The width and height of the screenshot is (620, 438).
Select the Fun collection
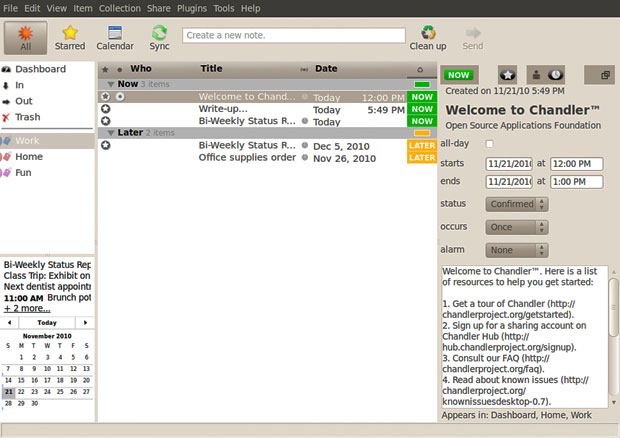(x=23, y=173)
